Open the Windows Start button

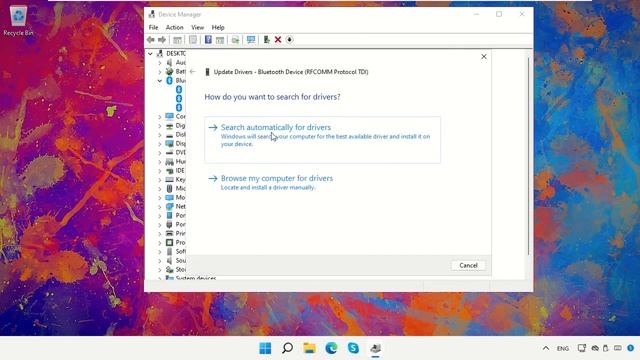pyautogui.click(x=265, y=348)
